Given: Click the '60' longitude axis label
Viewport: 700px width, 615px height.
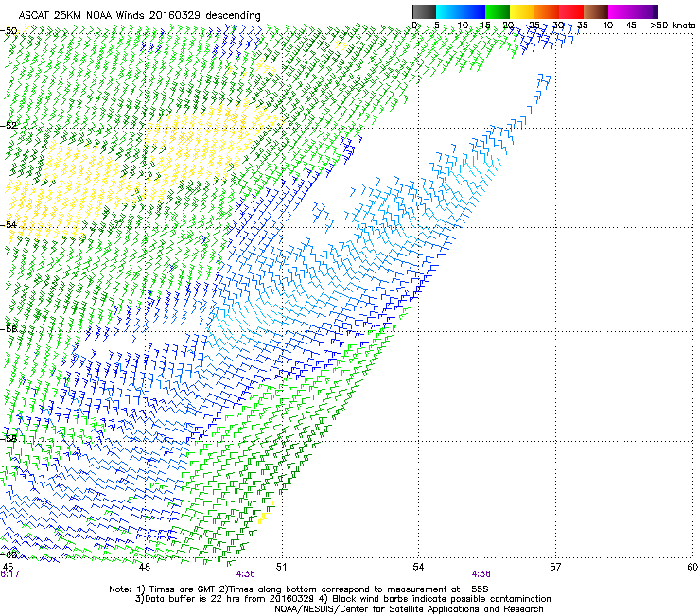Looking at the screenshot, I should [x=692, y=567].
